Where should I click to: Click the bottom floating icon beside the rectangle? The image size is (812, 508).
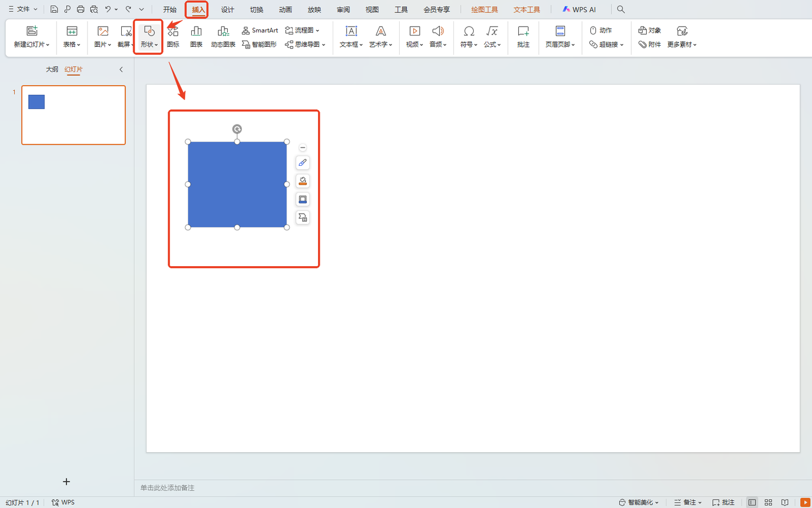click(303, 217)
